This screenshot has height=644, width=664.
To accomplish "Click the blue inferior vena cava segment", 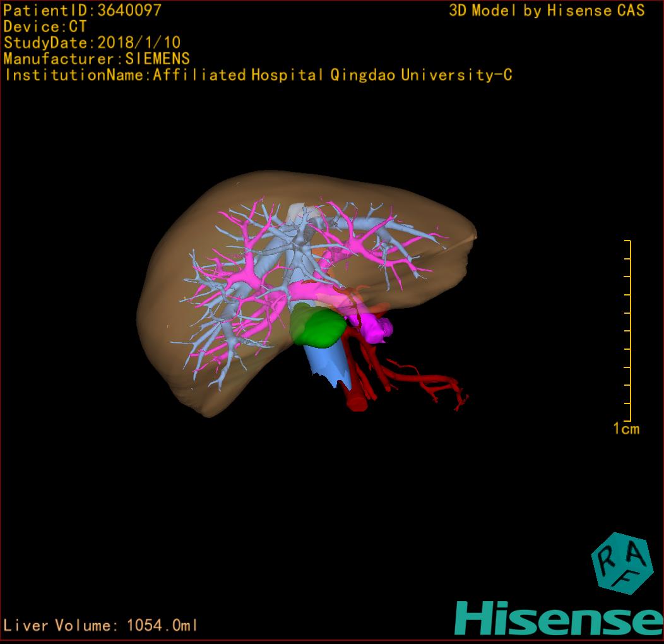I will click(x=324, y=364).
